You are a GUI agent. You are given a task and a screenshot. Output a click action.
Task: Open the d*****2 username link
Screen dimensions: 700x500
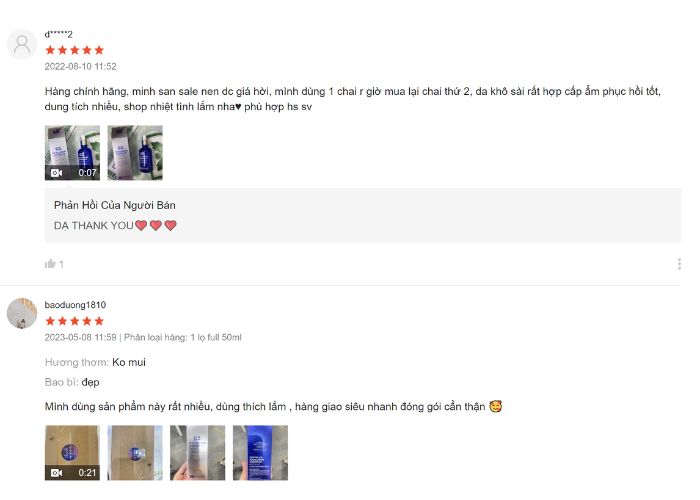pyautogui.click(x=58, y=34)
